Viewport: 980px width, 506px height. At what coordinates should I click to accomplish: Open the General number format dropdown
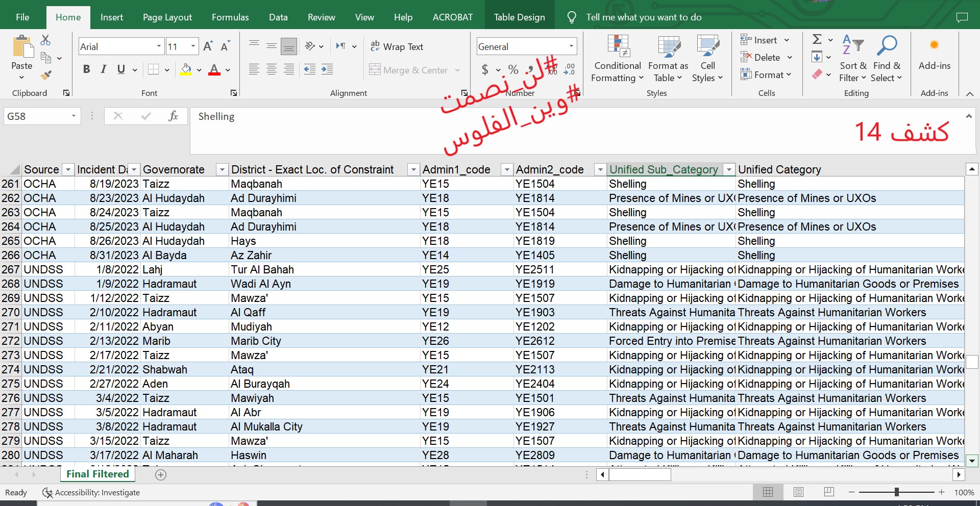click(x=571, y=46)
